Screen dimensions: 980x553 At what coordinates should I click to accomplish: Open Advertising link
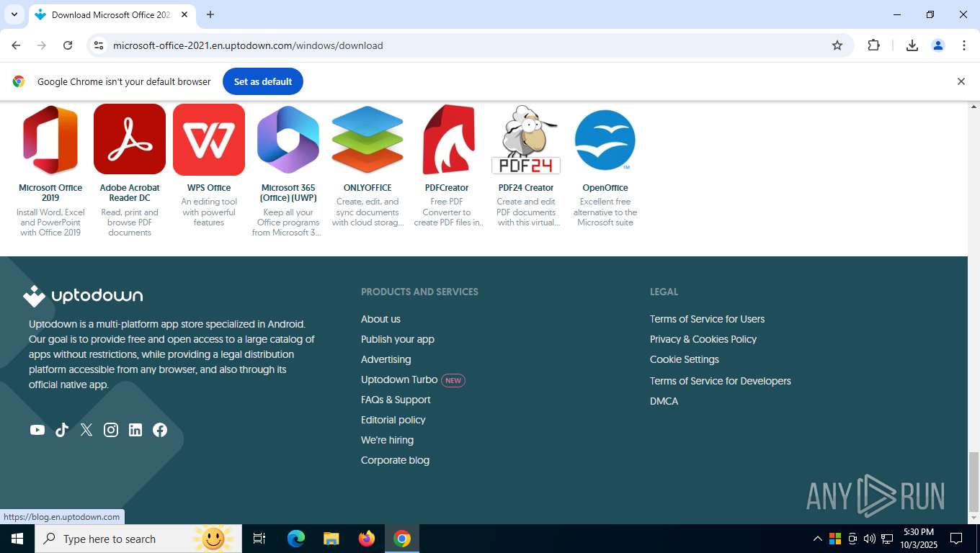386,359
